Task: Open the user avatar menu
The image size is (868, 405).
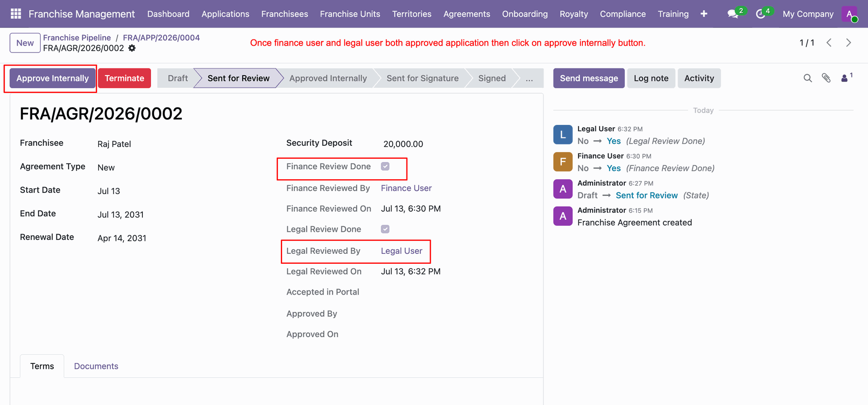Action: pos(849,14)
